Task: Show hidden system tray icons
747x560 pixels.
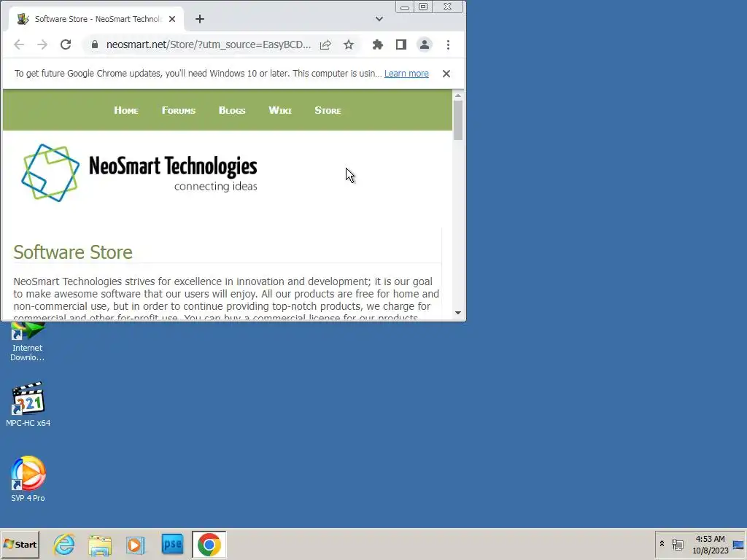Action: pos(662,544)
